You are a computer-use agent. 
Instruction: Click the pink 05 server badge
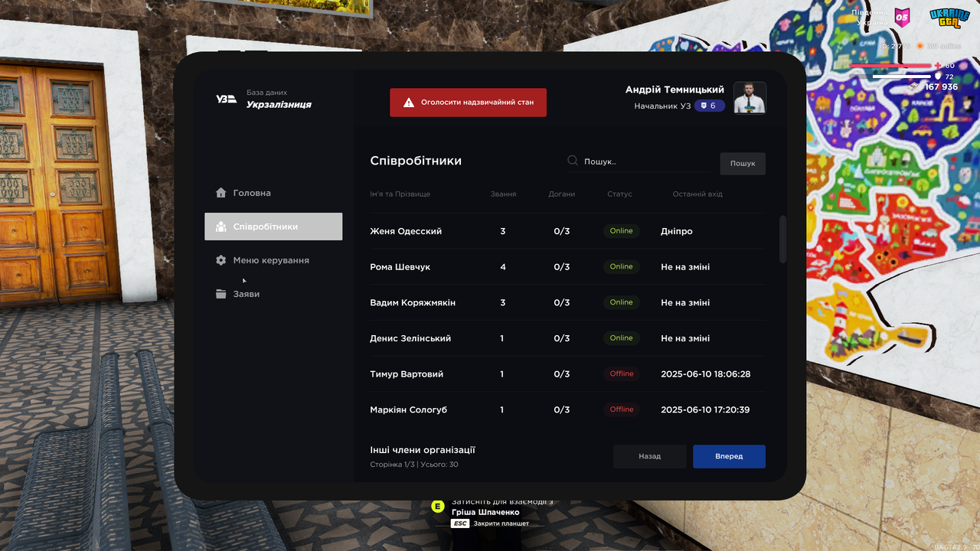[902, 17]
